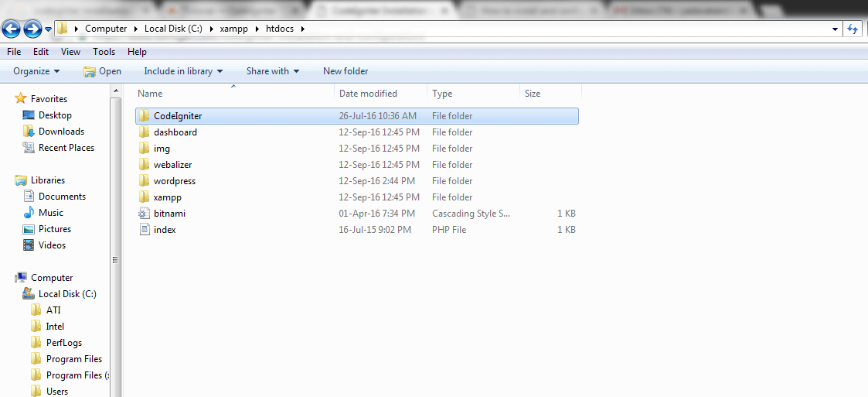The height and width of the screenshot is (397, 868).
Task: Select the img folder icon
Action: coord(145,148)
